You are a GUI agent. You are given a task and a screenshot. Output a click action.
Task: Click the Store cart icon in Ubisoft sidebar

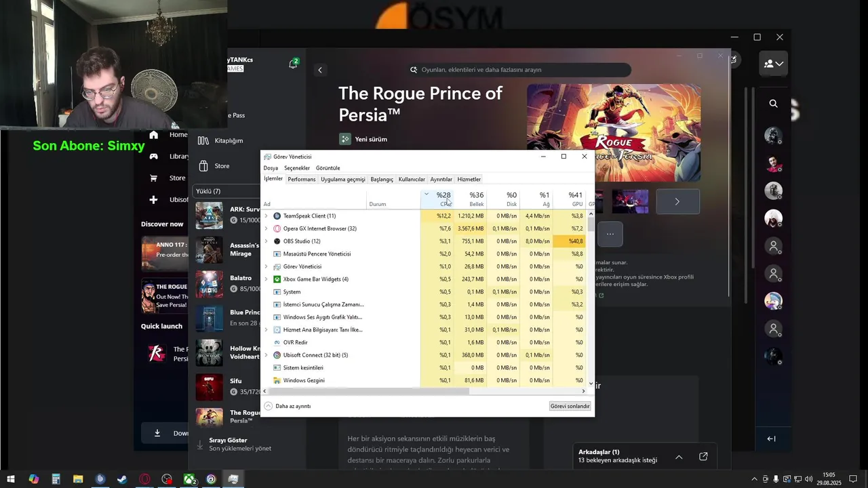154,178
